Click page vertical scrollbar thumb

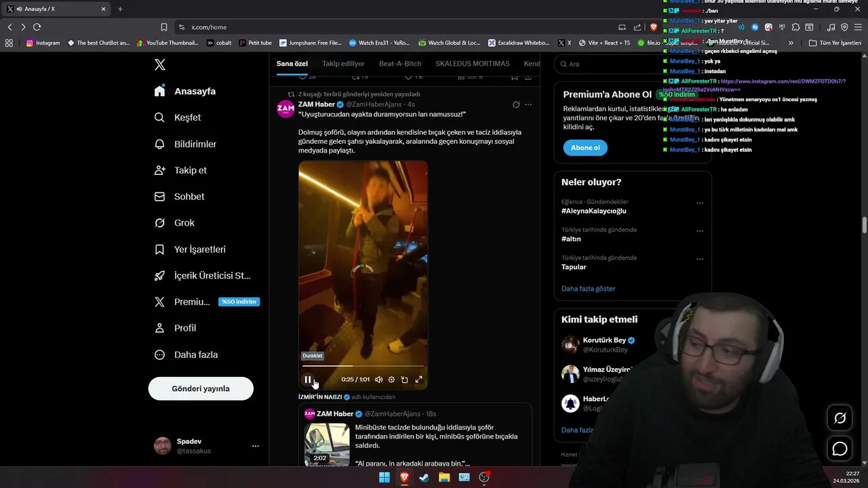[x=865, y=226]
